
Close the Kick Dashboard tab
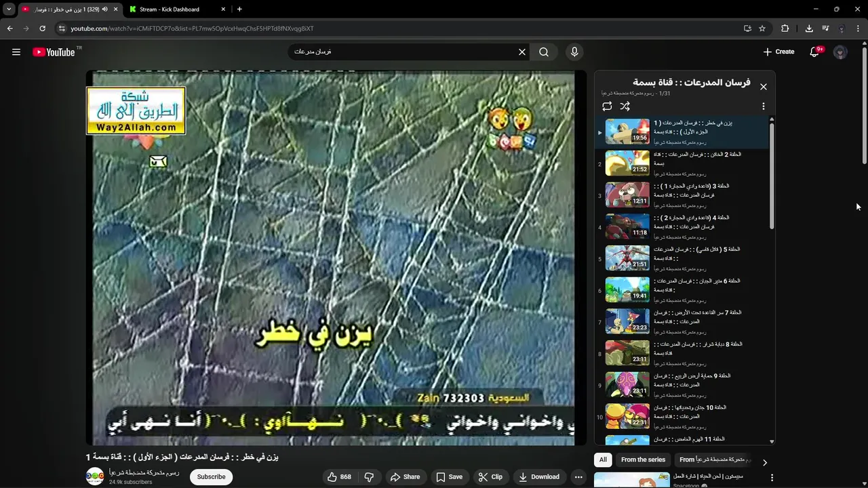coord(224,9)
